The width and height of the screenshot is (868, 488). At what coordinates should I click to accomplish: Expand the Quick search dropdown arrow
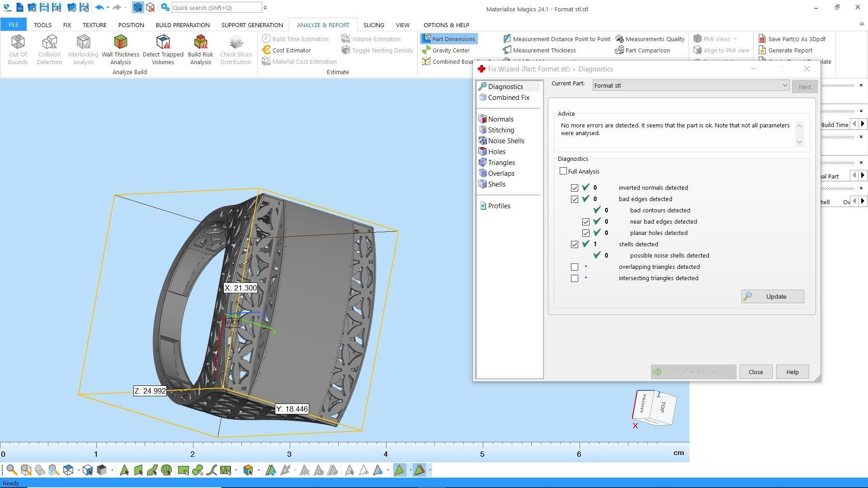click(265, 8)
